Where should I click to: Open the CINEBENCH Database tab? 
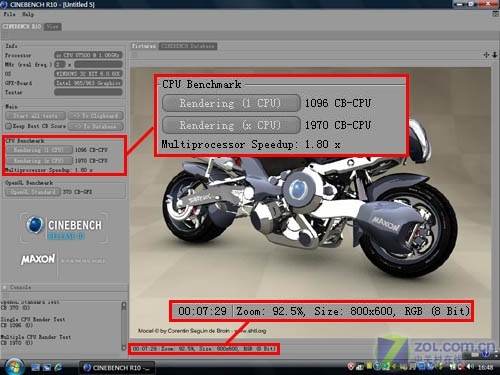click(x=188, y=46)
